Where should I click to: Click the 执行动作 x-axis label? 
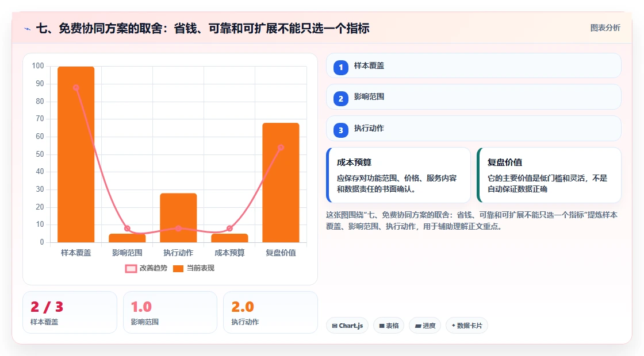pos(178,253)
